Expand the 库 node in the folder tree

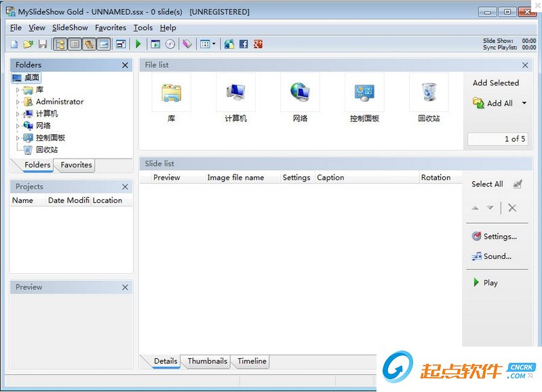pyautogui.click(x=18, y=90)
